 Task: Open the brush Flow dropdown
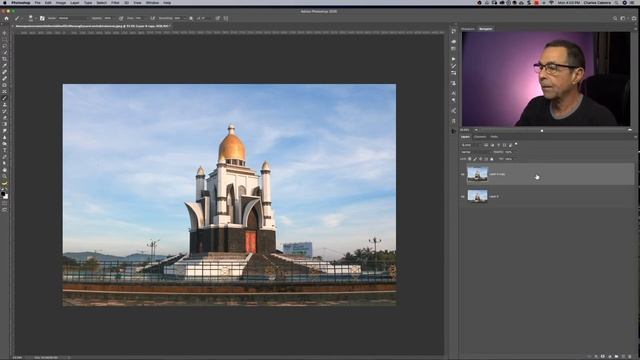(x=140, y=18)
